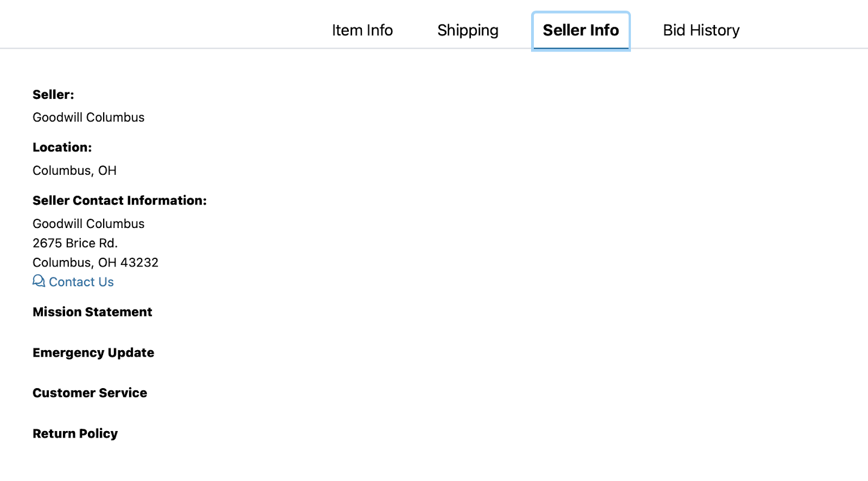
Task: Expand the Mission Statement section
Action: (x=92, y=312)
